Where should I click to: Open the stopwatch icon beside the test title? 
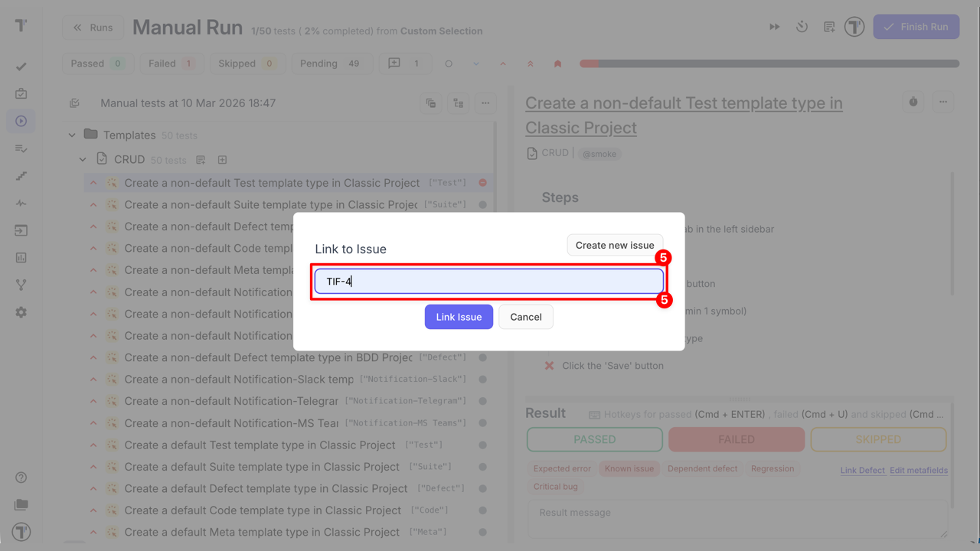click(x=913, y=101)
